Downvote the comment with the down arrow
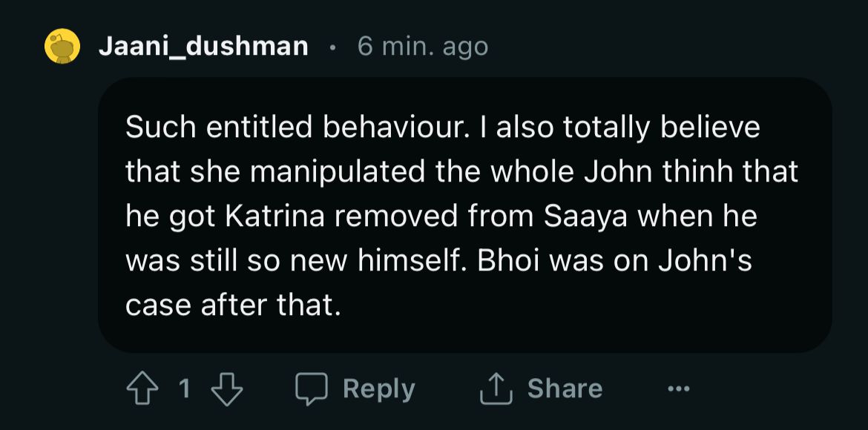Image resolution: width=868 pixels, height=430 pixels. 227,389
